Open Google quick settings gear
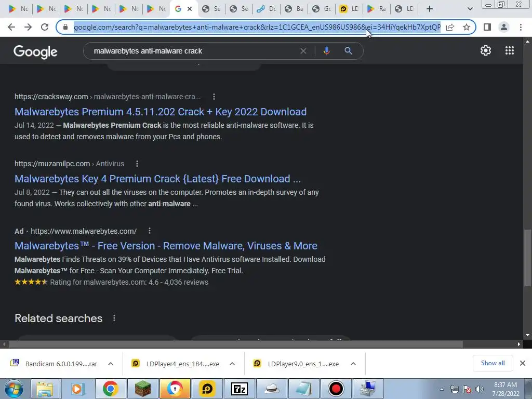This screenshot has height=399, width=532. point(486,50)
